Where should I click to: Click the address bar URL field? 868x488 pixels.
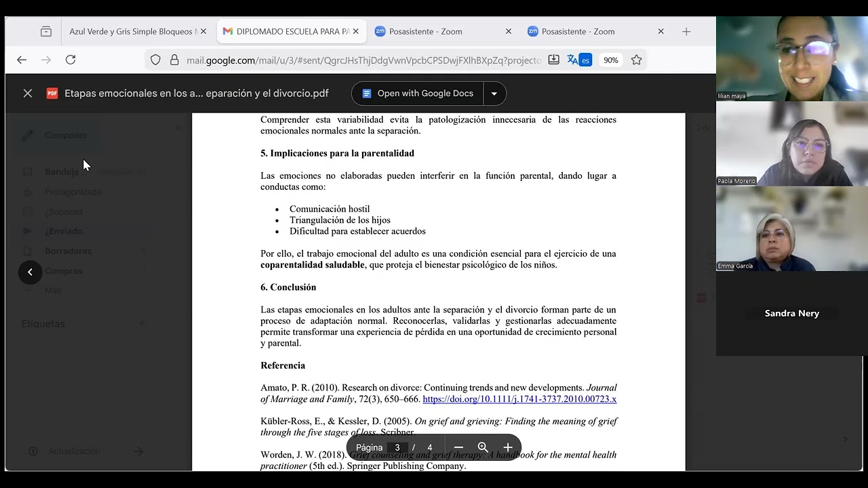[x=363, y=60]
